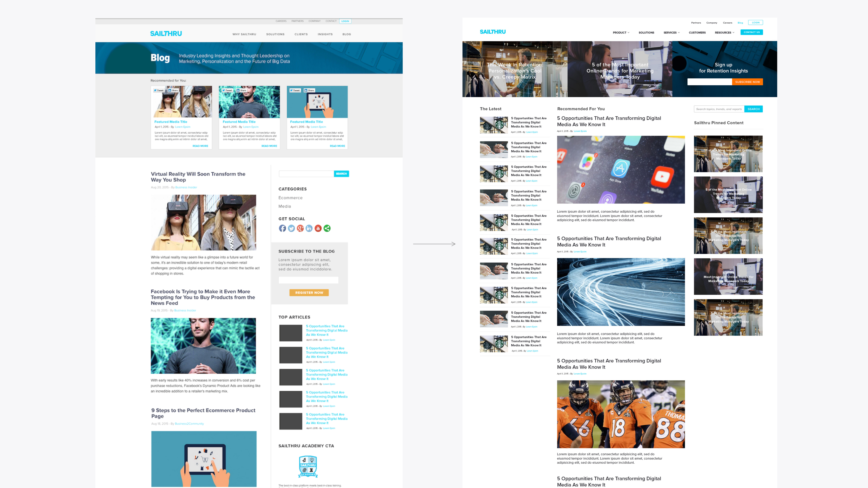Open the YouTube social icon

tap(318, 228)
